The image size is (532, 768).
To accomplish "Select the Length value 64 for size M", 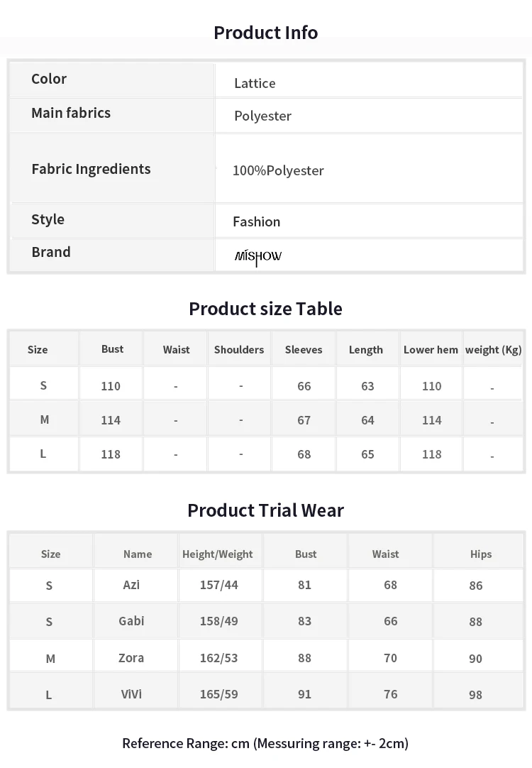I will (x=367, y=420).
